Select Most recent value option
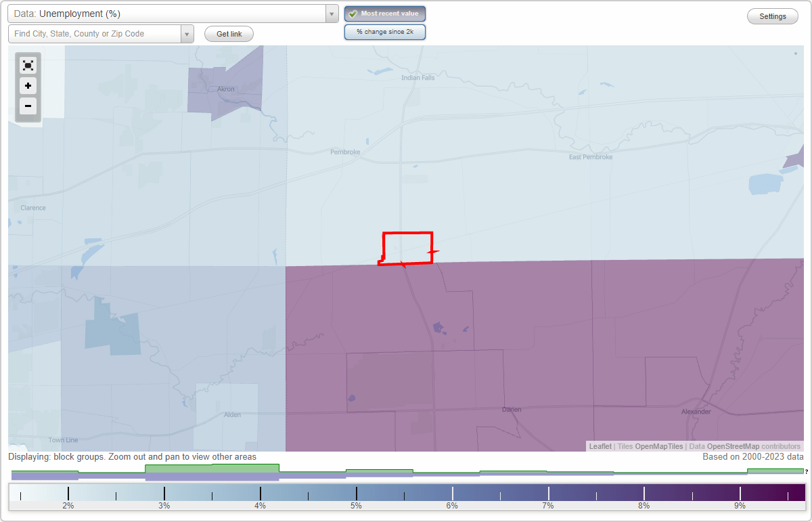 [385, 14]
